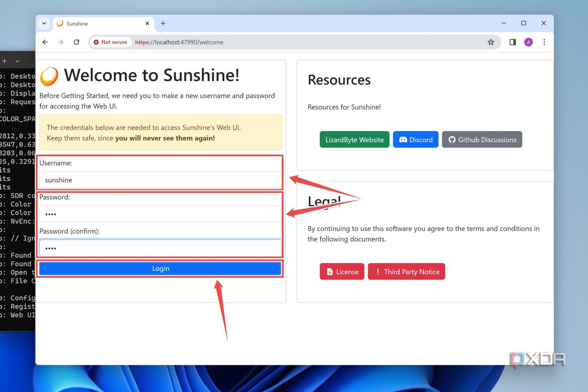The width and height of the screenshot is (588, 392).
Task: Click the Password (confirm) field
Action: point(160,248)
